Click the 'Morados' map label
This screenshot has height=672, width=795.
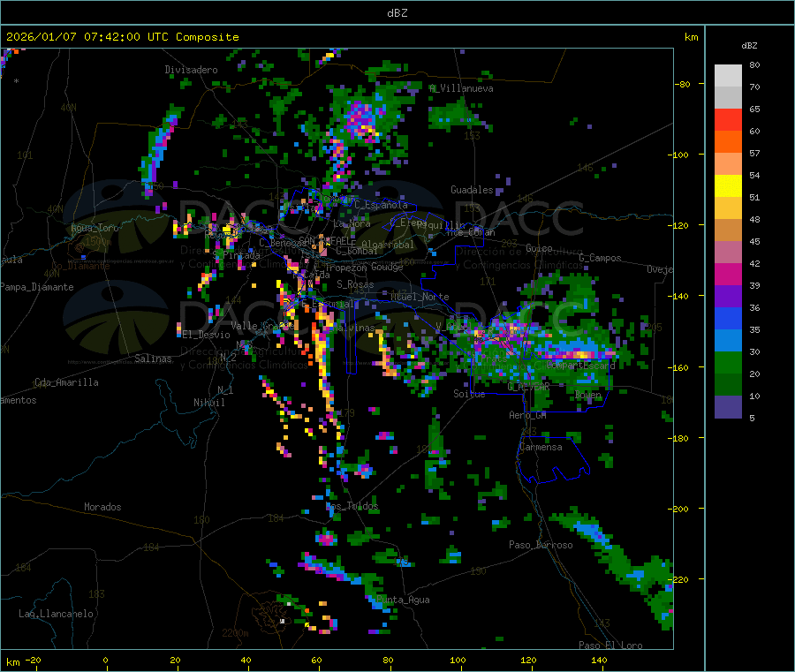tap(102, 507)
